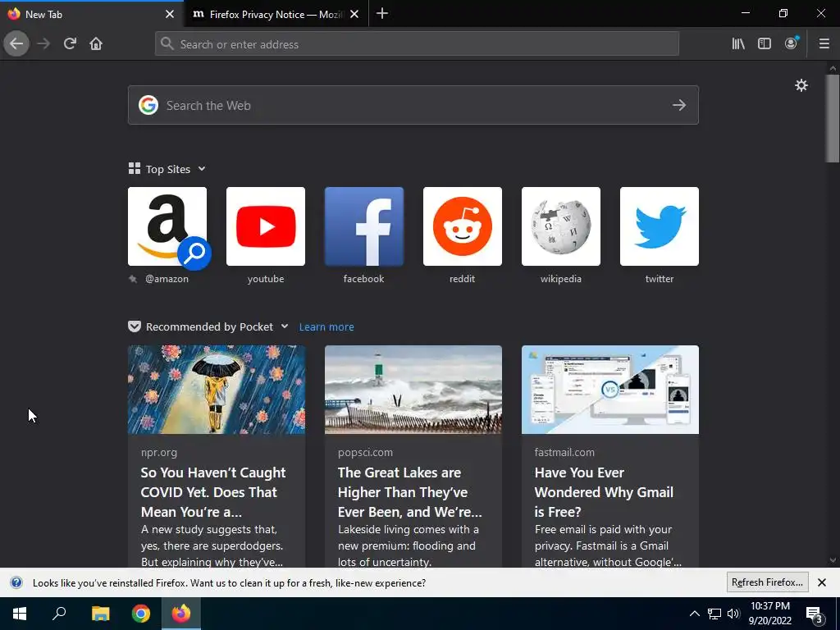The image size is (840, 630).
Task: Click the Top Sites grid icon
Action: point(135,169)
